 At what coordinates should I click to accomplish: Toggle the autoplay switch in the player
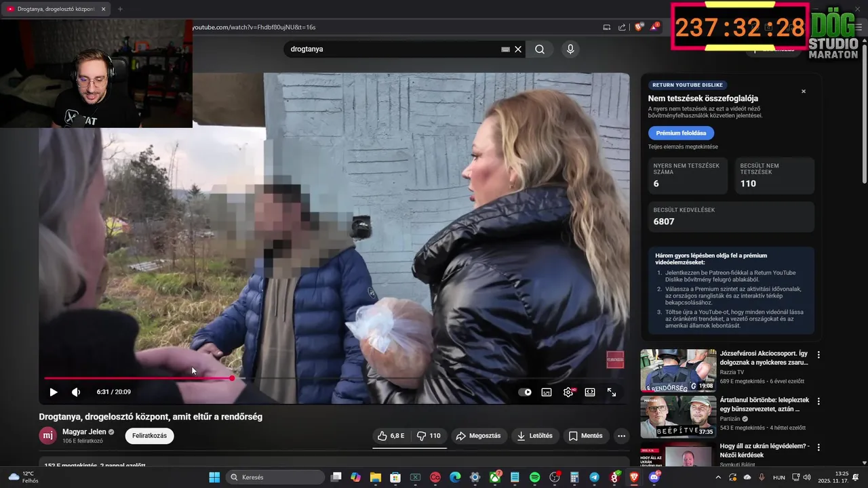click(525, 392)
